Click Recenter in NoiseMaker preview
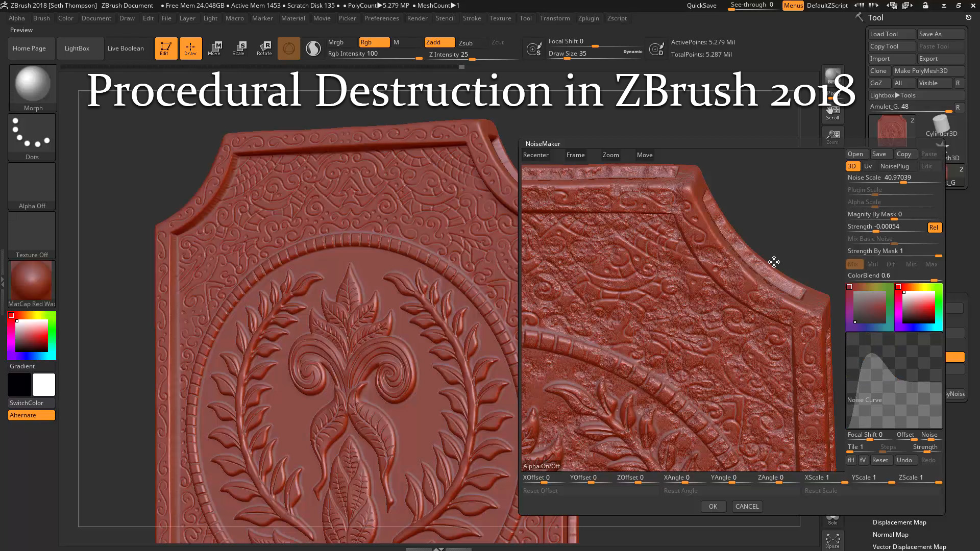 [x=536, y=155]
